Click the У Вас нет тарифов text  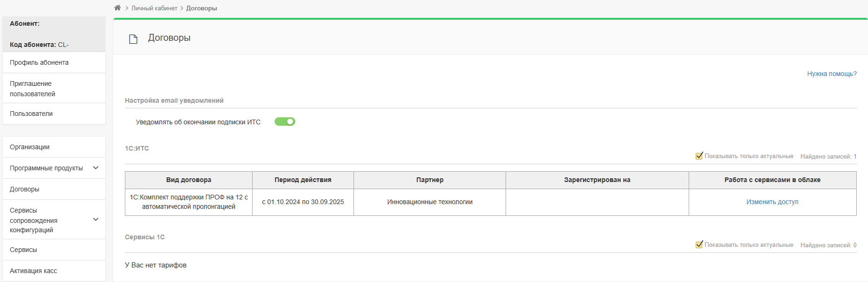pyautogui.click(x=155, y=265)
